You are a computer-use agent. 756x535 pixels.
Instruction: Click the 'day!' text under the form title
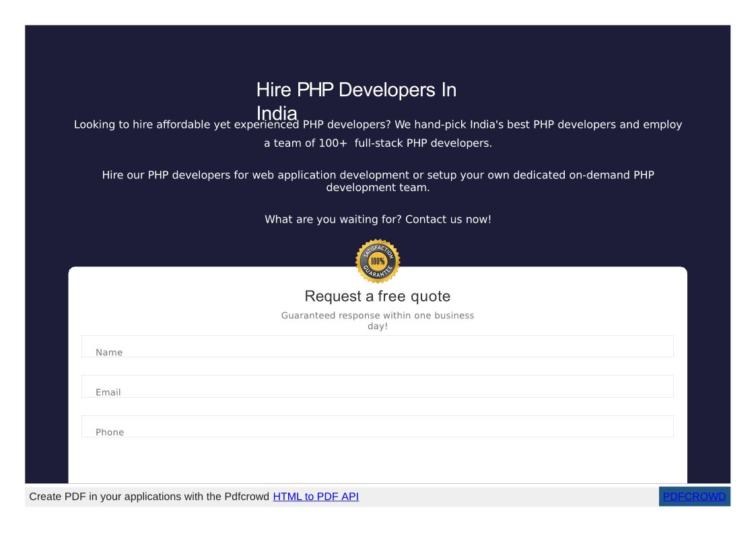tap(377, 326)
